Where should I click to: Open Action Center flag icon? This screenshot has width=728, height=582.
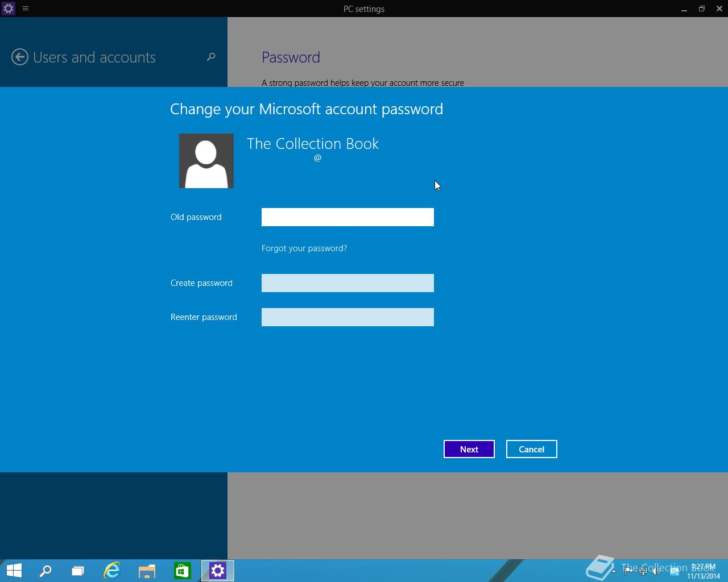[x=628, y=571]
